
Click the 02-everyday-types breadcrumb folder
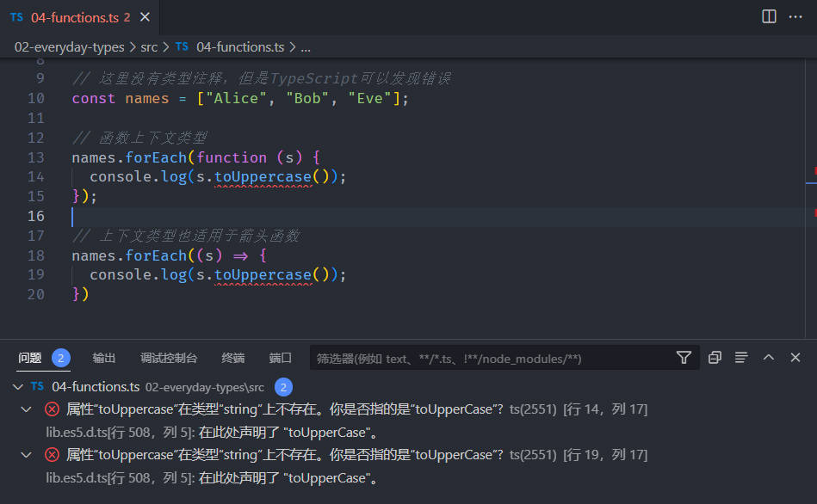(x=69, y=46)
